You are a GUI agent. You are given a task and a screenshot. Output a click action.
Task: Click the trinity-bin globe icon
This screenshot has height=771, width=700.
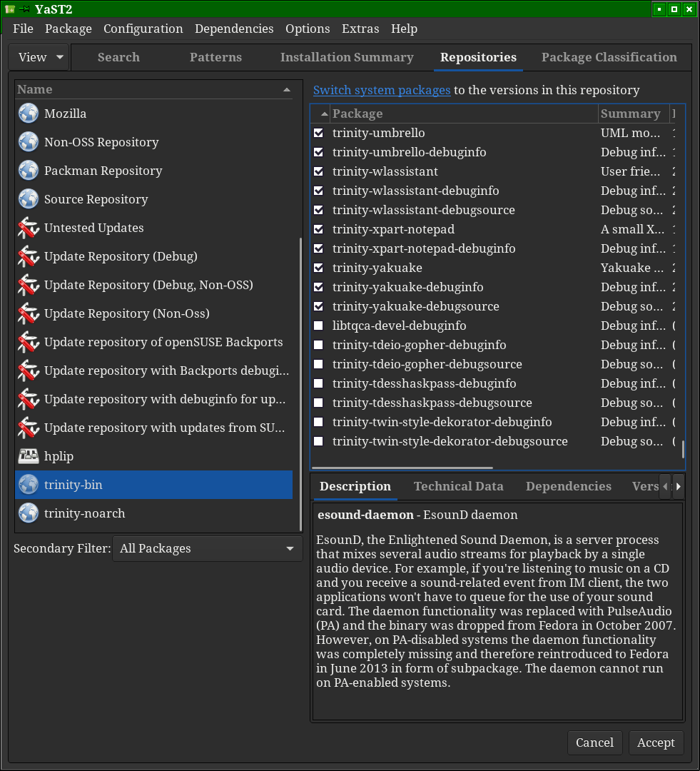click(29, 484)
